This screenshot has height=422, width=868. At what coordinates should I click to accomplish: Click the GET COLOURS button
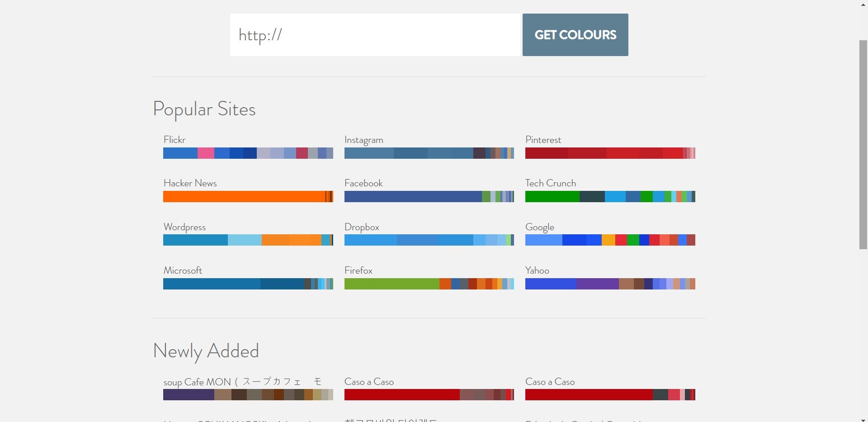pyautogui.click(x=575, y=35)
